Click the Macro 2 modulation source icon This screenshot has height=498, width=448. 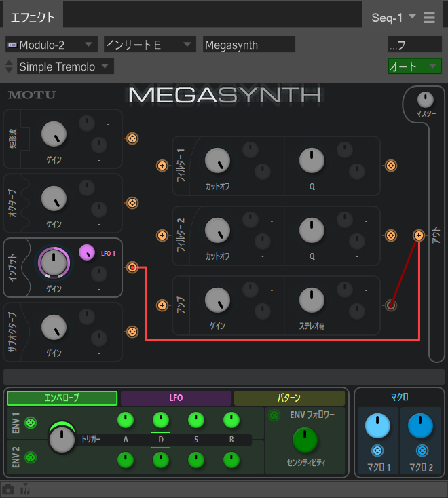[422, 451]
